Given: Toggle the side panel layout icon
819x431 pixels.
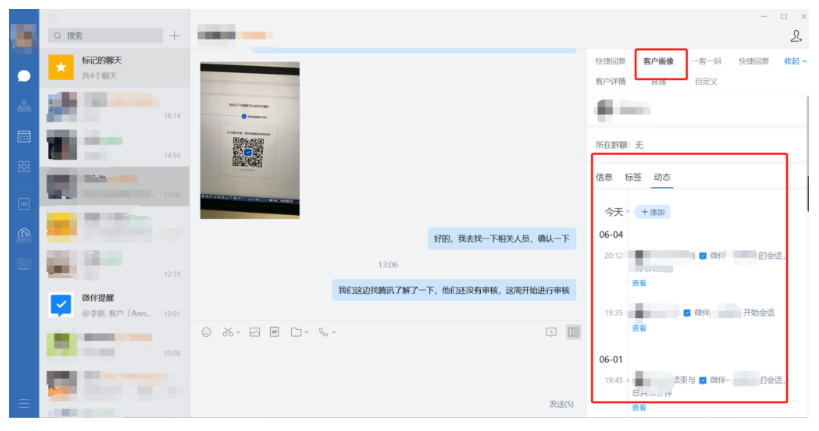Looking at the screenshot, I should 574,332.
